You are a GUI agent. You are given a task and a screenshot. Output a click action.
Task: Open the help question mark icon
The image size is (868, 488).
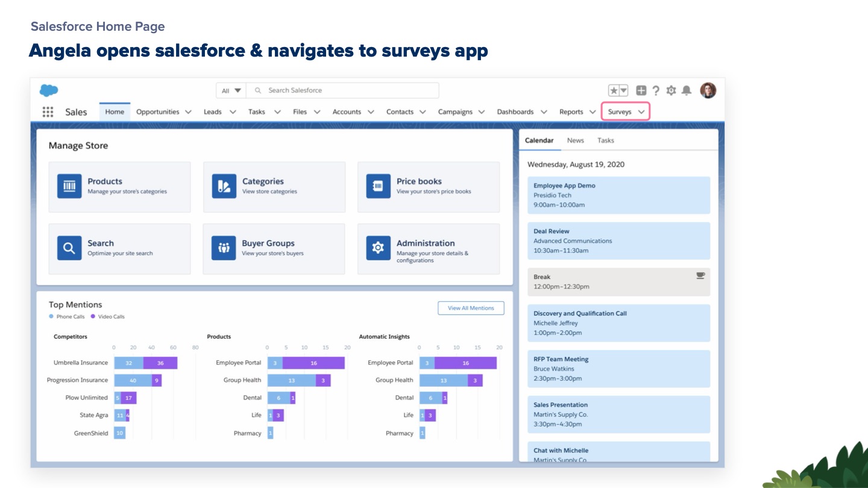656,90
